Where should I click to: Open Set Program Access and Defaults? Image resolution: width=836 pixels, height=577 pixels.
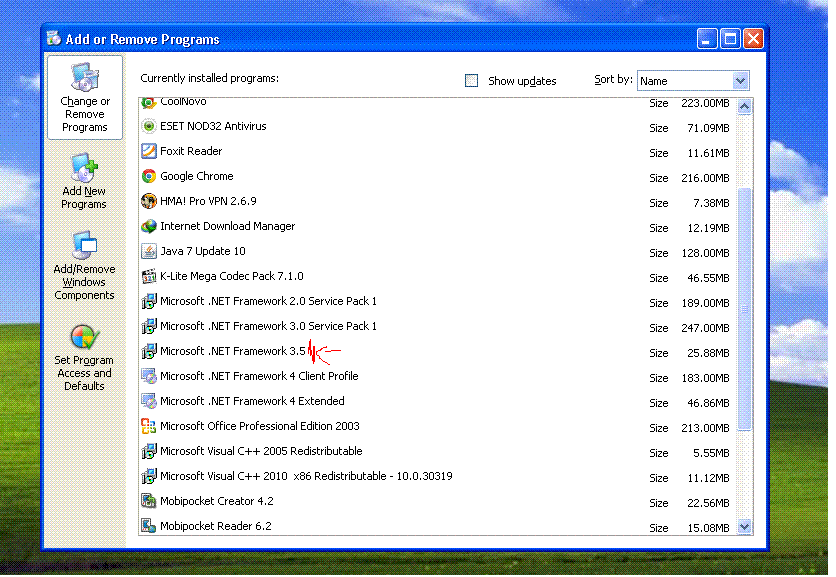(x=84, y=358)
